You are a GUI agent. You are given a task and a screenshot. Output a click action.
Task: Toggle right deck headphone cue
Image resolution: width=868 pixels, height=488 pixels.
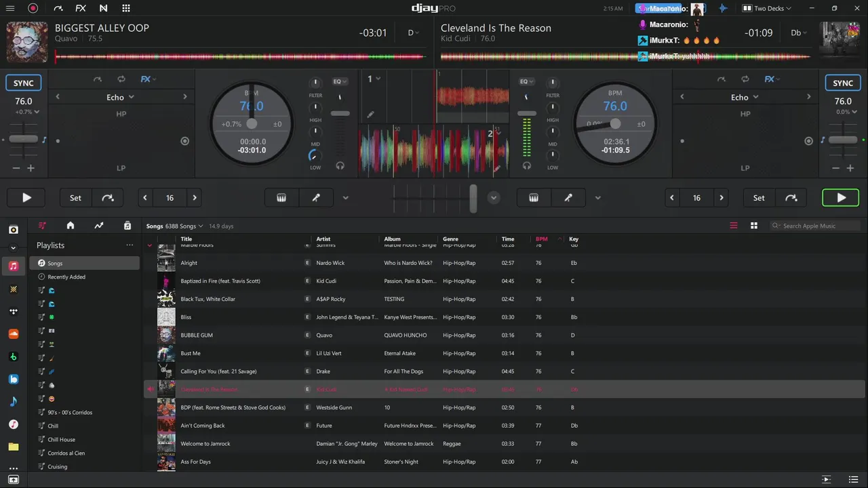527,165
